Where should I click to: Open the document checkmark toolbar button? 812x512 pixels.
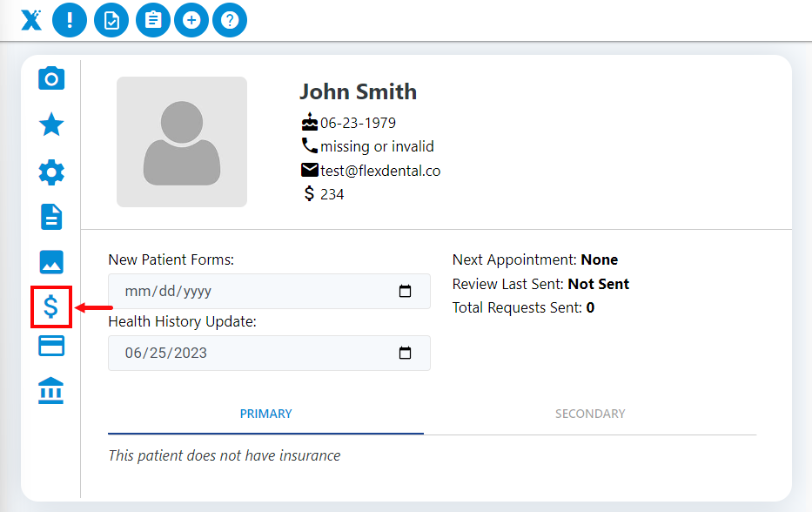pyautogui.click(x=111, y=20)
